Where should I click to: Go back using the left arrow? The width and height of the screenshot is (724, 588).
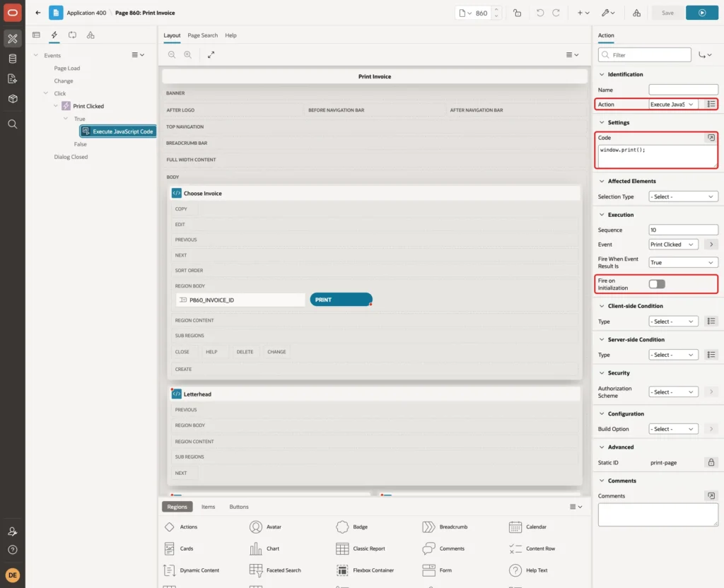tap(38, 13)
